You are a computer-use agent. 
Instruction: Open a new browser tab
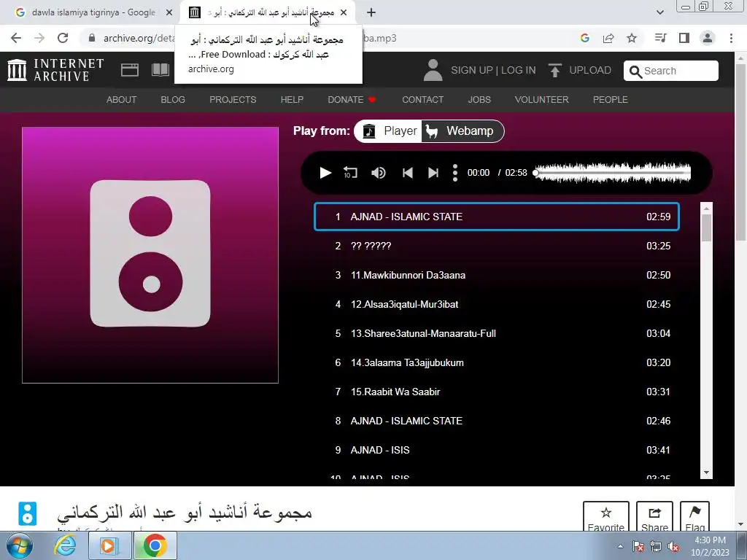(x=371, y=12)
